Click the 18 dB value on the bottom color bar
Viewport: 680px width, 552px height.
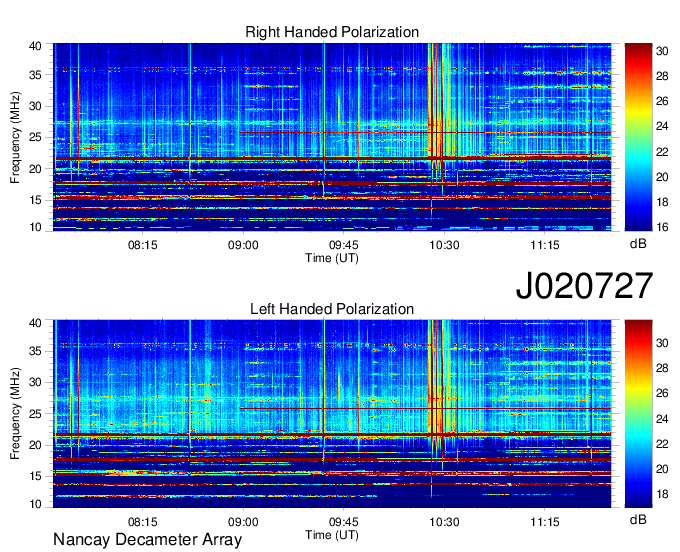pos(662,494)
